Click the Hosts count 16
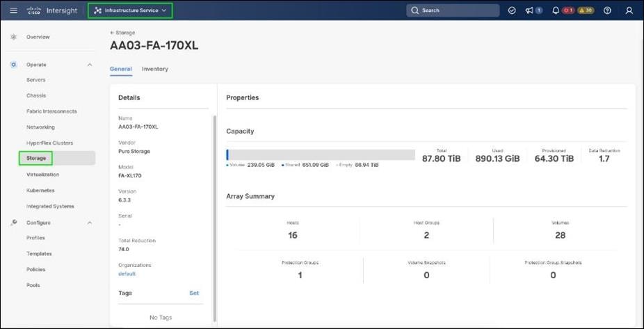Screen dimensions: 644x329 (292, 235)
